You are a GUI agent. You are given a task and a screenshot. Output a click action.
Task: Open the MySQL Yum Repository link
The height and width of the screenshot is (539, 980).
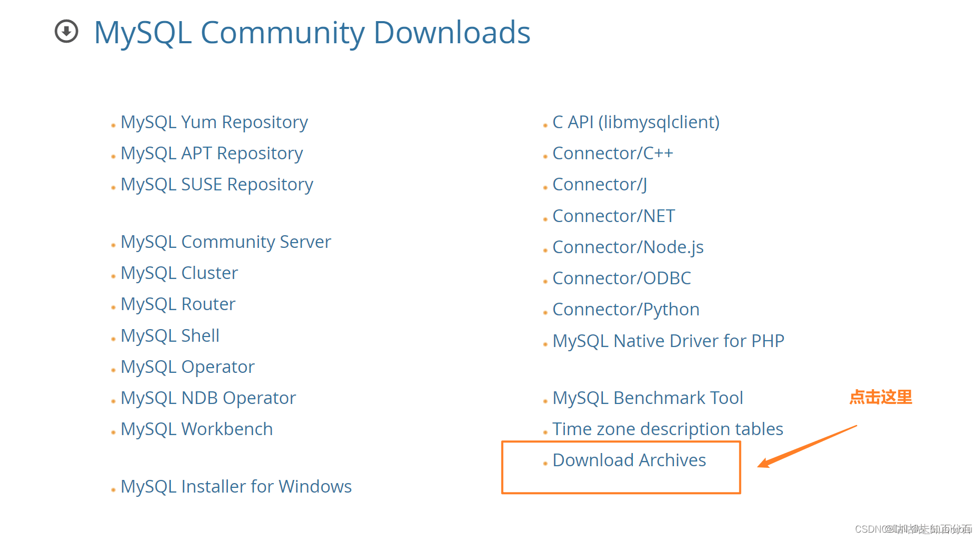[214, 122]
